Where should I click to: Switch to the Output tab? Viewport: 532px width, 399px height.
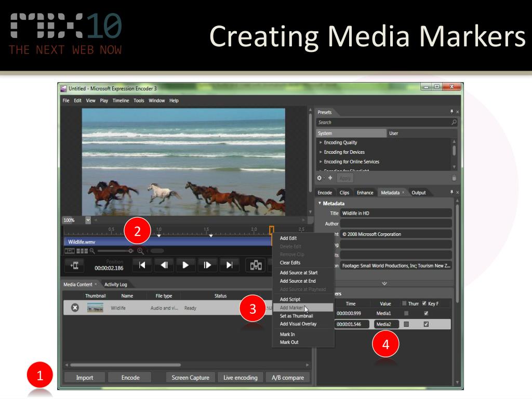(419, 192)
